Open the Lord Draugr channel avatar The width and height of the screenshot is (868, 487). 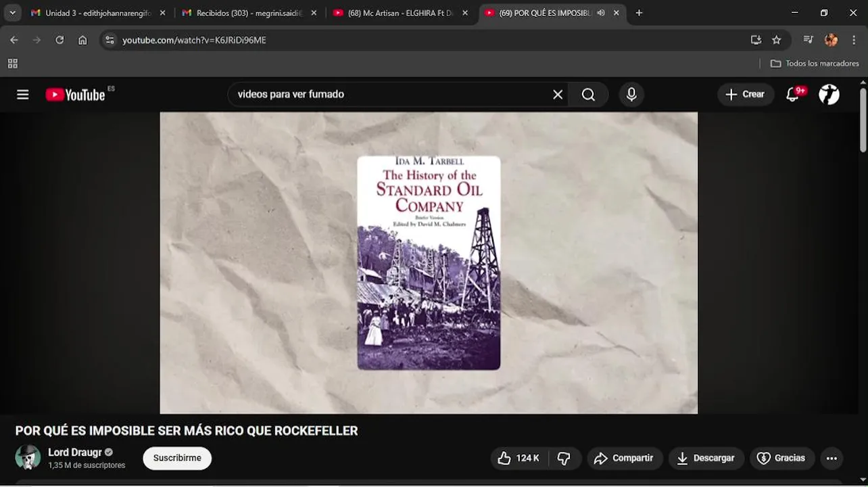[x=28, y=458]
